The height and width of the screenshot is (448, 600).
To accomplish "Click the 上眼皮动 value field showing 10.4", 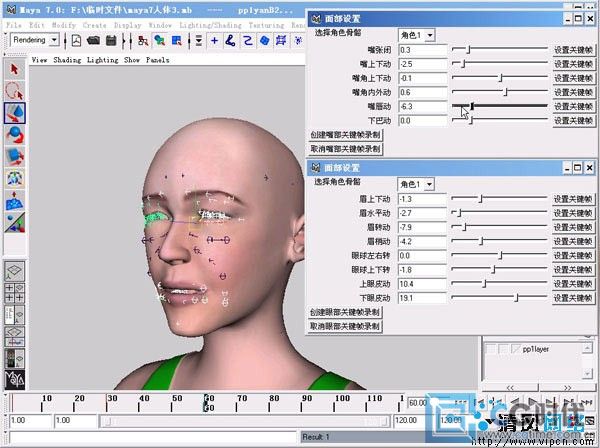I will click(422, 284).
